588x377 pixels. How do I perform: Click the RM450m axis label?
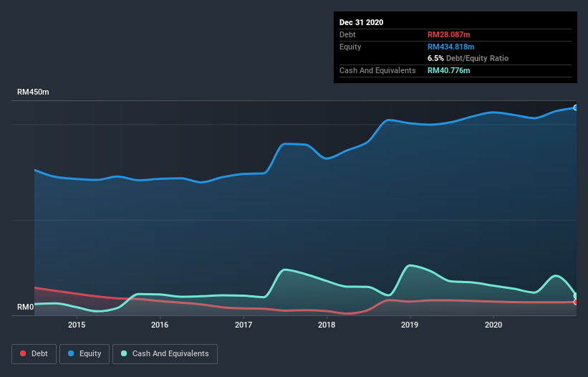tap(33, 92)
